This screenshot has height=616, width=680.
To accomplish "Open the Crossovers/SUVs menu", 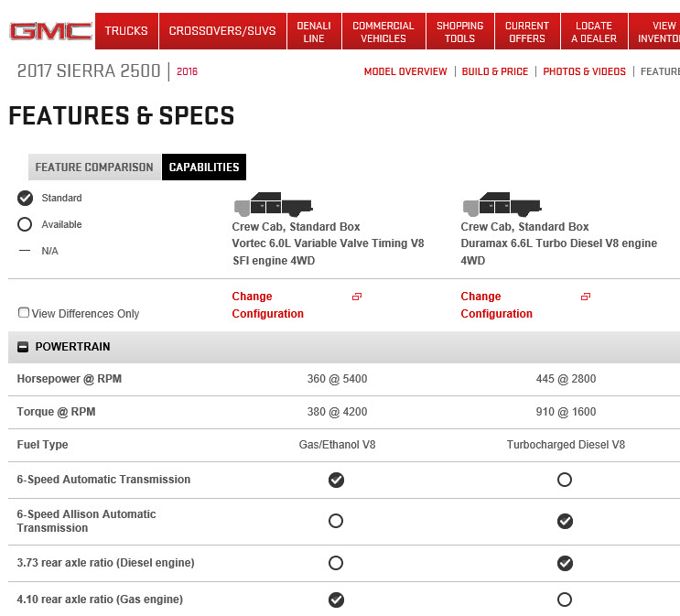I will (x=222, y=31).
